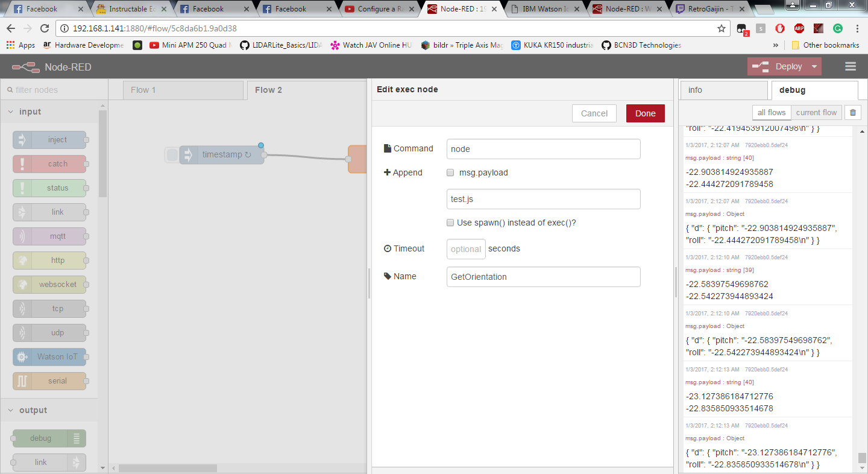Open the ABP Adblock Plus extension icon
The height and width of the screenshot is (474, 868).
coord(799,28)
